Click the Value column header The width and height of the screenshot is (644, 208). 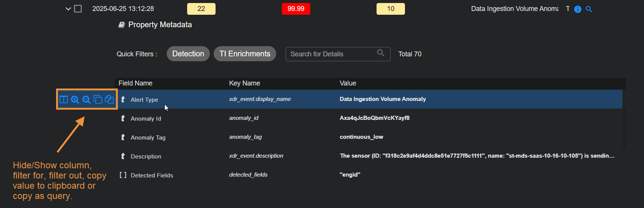coord(348,83)
